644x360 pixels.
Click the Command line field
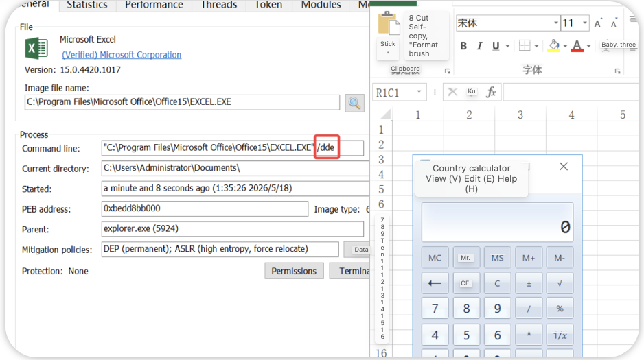233,147
